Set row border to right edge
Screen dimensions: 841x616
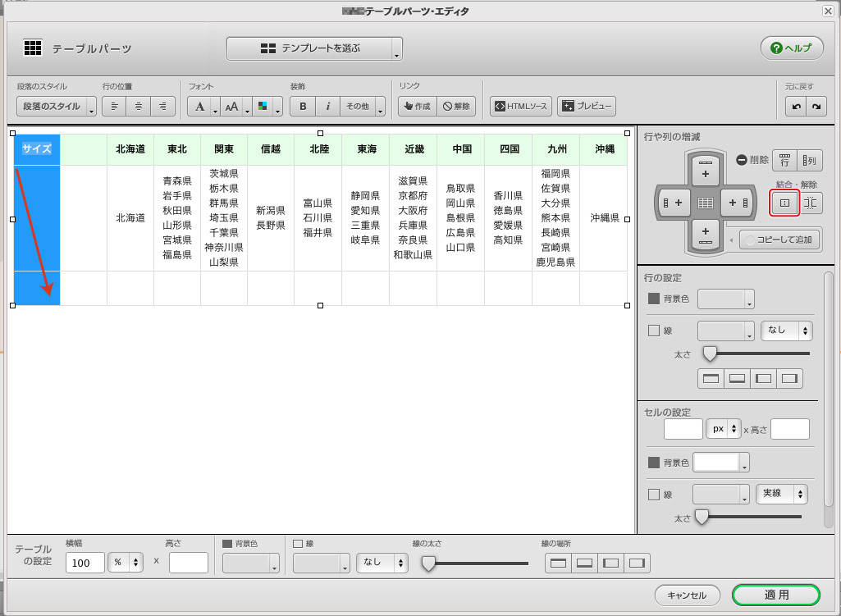(x=789, y=378)
